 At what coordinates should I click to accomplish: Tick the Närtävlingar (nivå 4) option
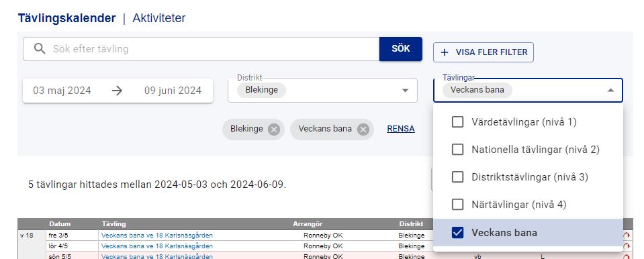pyautogui.click(x=457, y=205)
